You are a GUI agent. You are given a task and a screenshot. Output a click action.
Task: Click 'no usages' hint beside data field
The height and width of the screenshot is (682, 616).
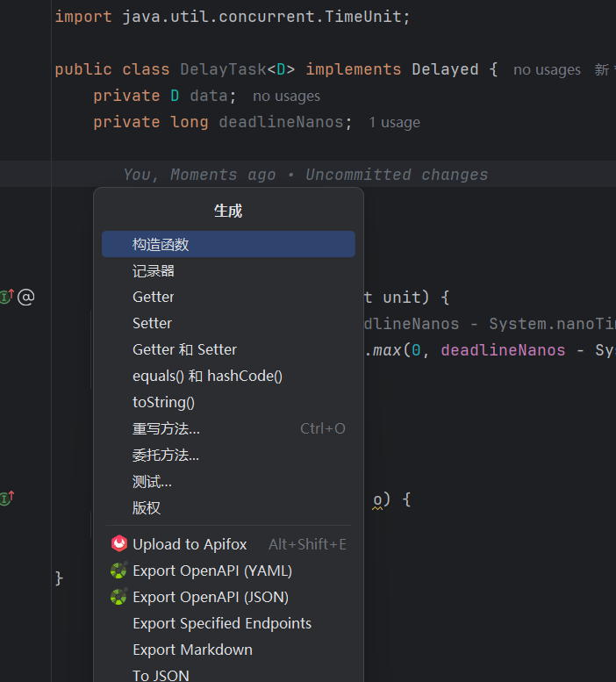pos(286,97)
